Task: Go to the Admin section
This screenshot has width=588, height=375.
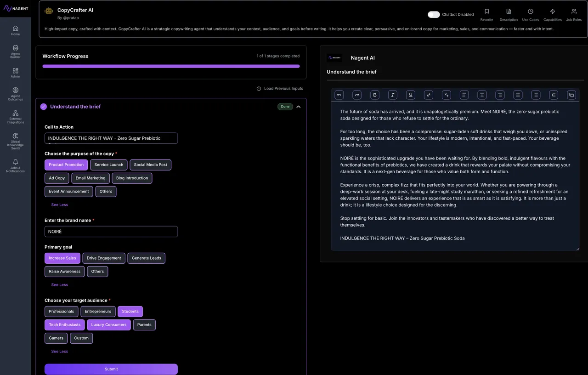Action: [x=15, y=73]
